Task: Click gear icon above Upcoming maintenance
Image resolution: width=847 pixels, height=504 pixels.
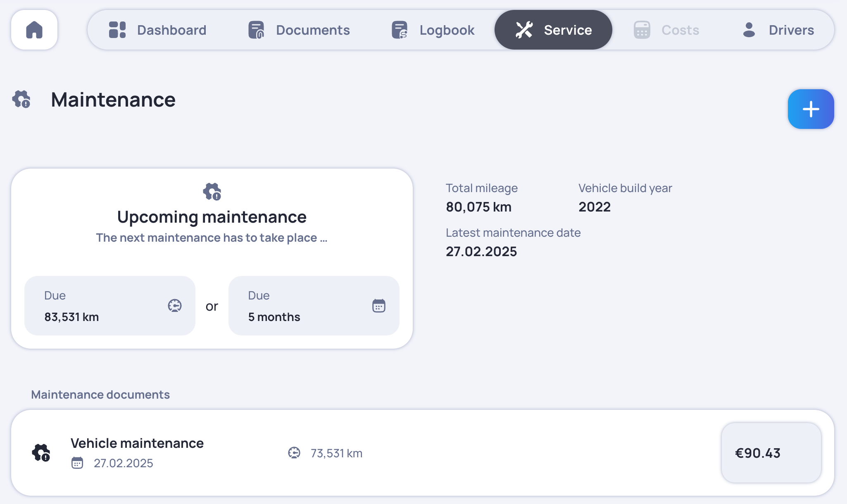Action: (212, 192)
